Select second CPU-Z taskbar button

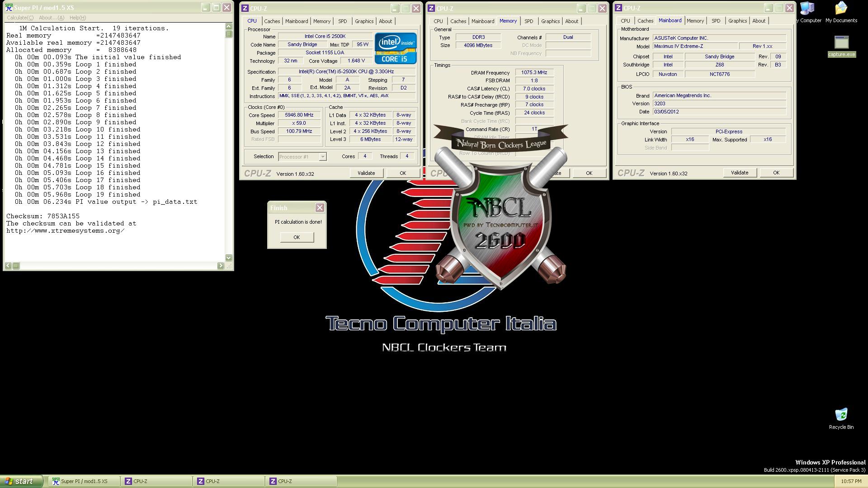229,481
